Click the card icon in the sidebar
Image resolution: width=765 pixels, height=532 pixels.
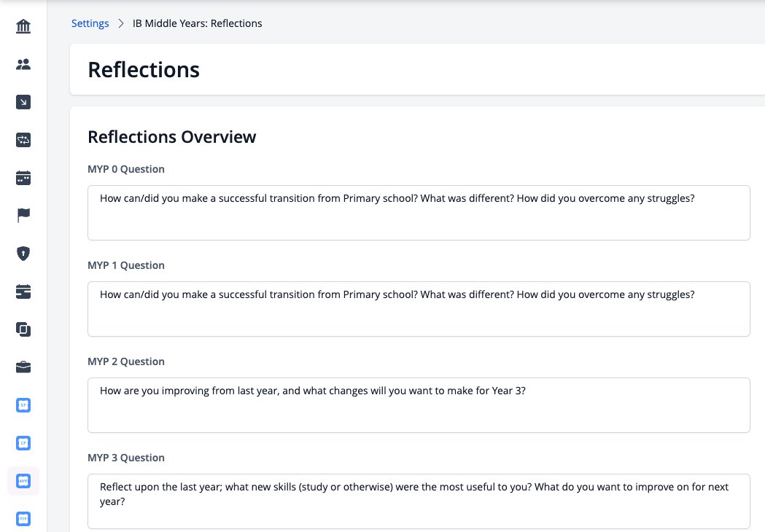pos(23,292)
